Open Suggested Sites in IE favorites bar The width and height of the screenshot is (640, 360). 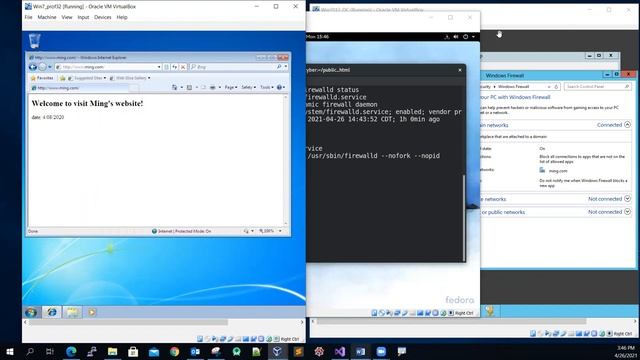[x=87, y=78]
